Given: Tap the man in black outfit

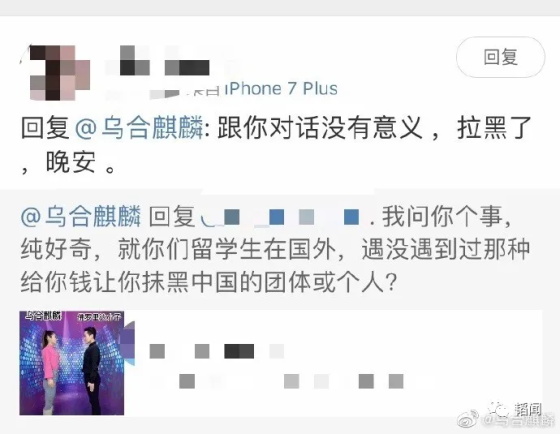Looking at the screenshot, I should tap(91, 369).
